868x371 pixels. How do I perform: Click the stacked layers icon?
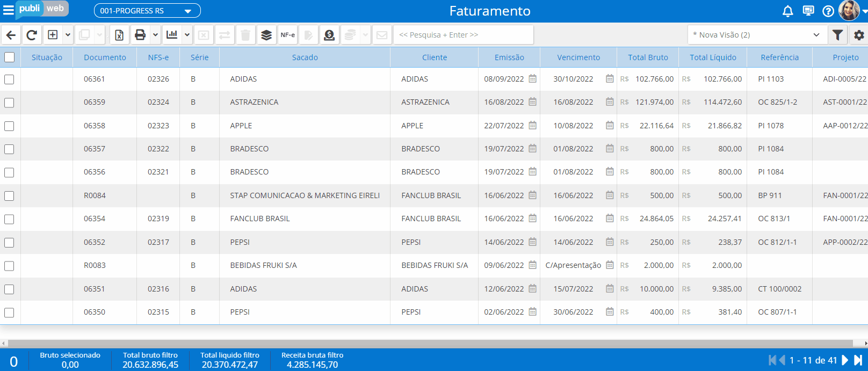click(266, 35)
